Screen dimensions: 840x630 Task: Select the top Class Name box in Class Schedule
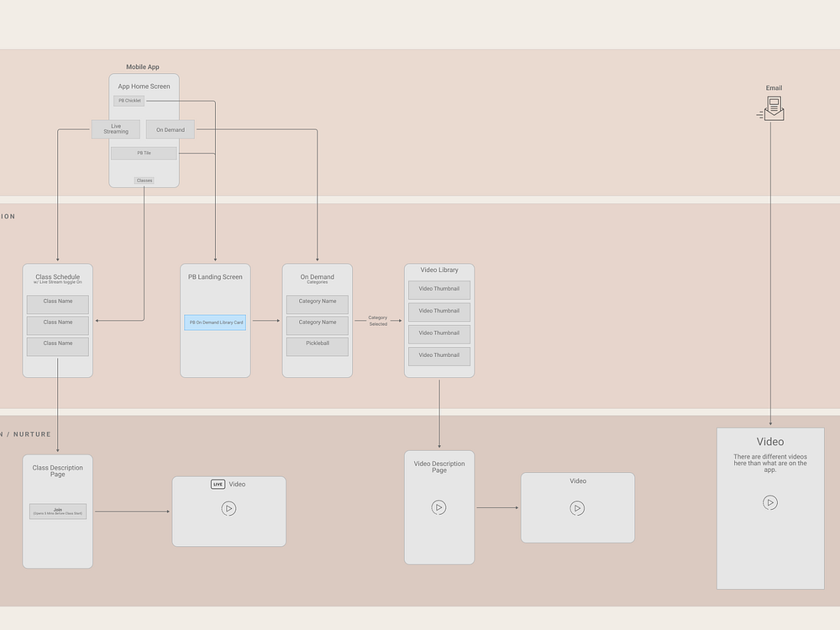pos(58,305)
